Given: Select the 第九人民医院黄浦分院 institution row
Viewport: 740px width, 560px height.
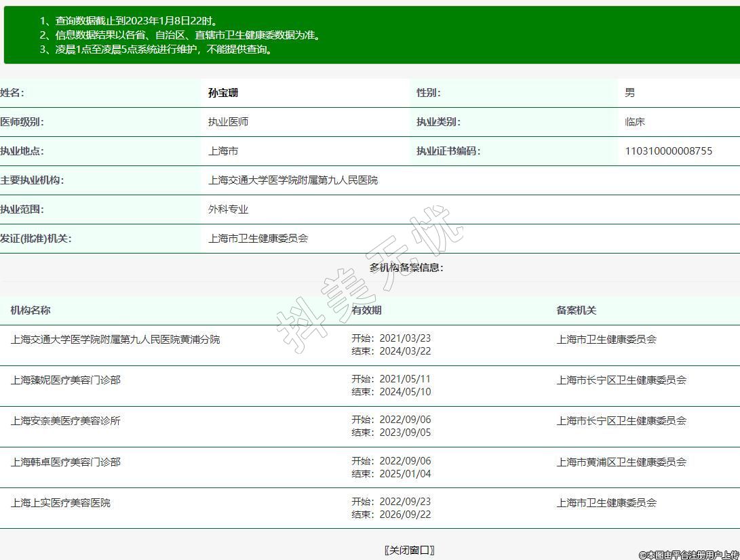Looking at the screenshot, I should (115, 339).
